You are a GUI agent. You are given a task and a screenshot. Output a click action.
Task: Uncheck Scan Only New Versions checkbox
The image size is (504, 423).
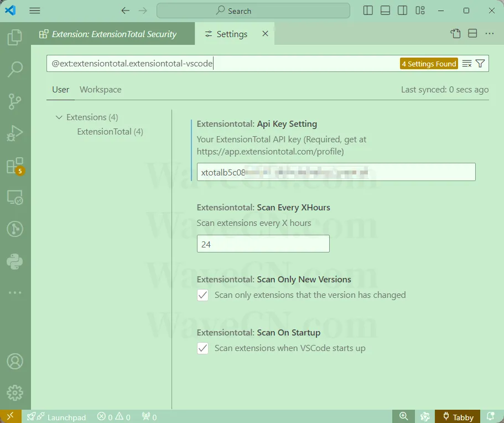[203, 295]
